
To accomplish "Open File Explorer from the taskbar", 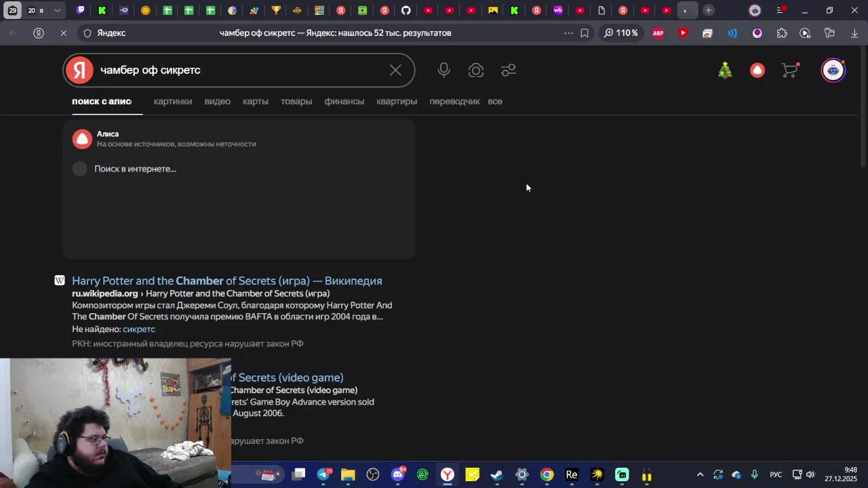I will (x=348, y=474).
